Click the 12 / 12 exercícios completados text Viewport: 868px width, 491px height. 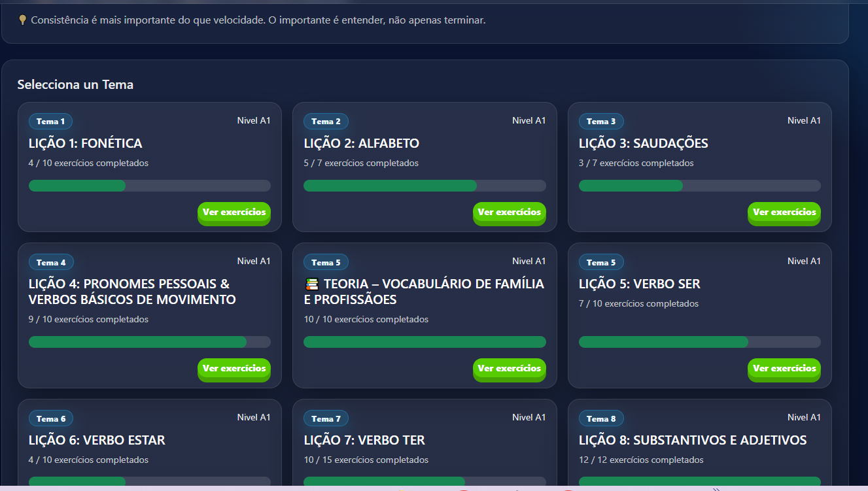641,460
